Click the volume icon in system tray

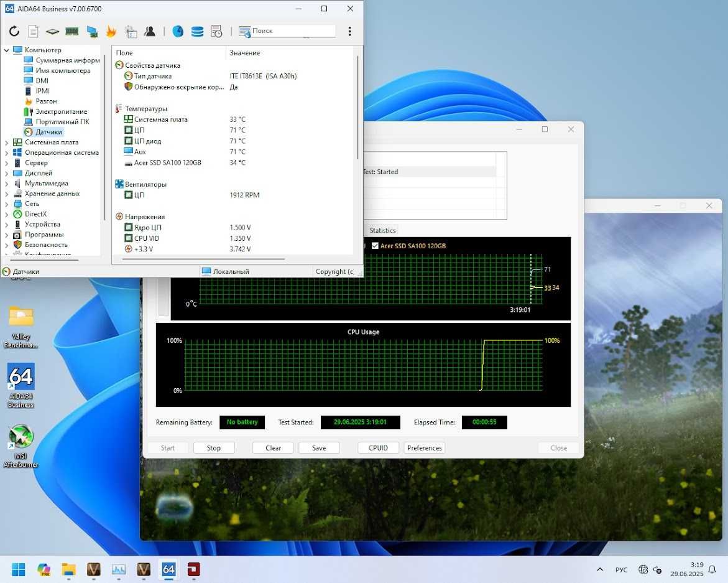click(x=657, y=569)
